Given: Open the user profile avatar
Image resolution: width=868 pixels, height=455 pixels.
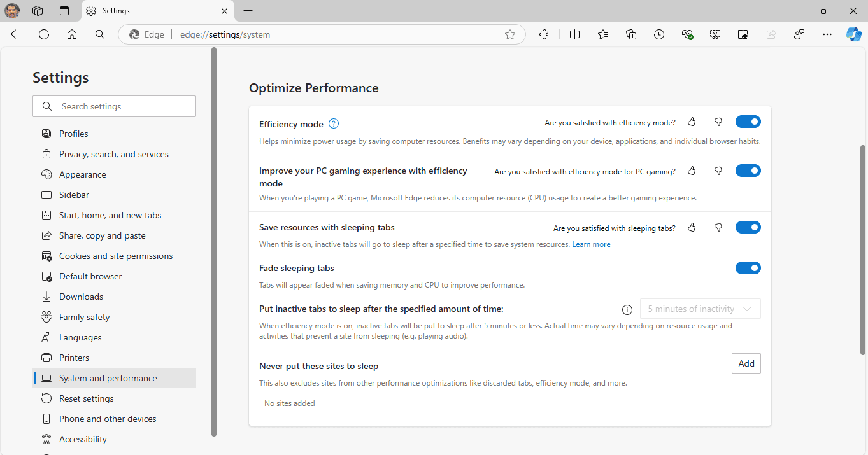Looking at the screenshot, I should point(12,11).
